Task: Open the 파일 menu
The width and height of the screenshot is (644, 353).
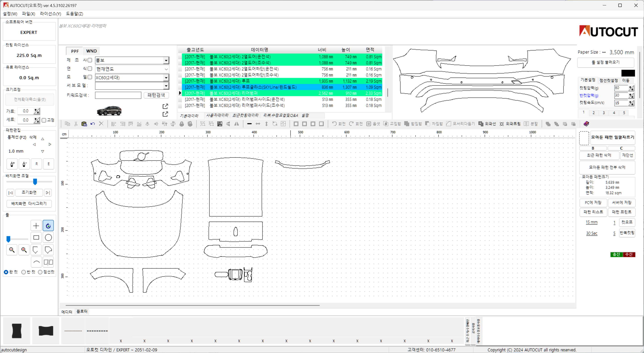Action: 29,14
